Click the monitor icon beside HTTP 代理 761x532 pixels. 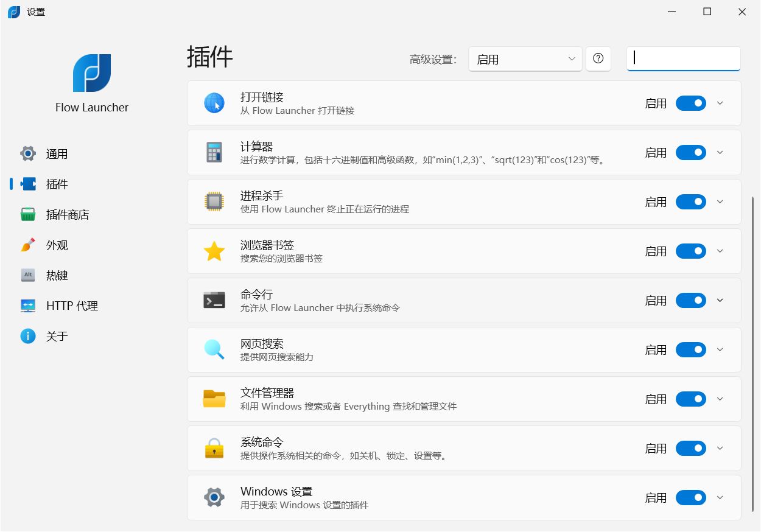coord(28,306)
